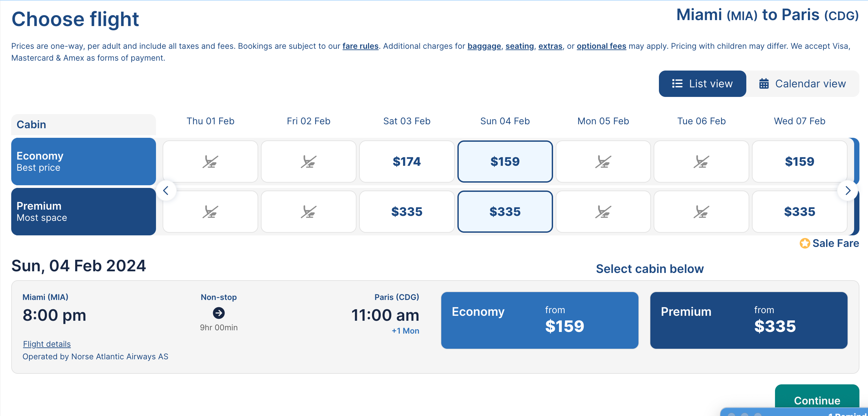This screenshot has height=416, width=868.
Task: Click no-flight icon for Economy Fri 02 Feb
Action: [308, 162]
